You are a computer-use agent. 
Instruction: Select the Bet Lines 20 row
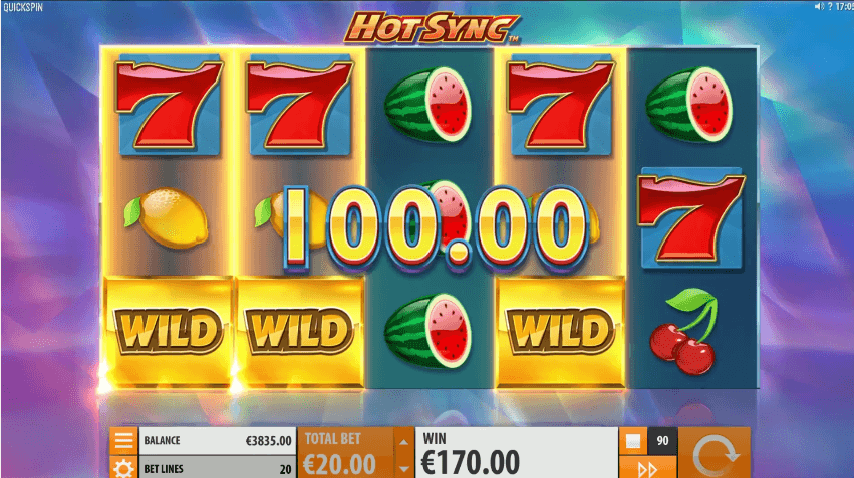point(217,468)
